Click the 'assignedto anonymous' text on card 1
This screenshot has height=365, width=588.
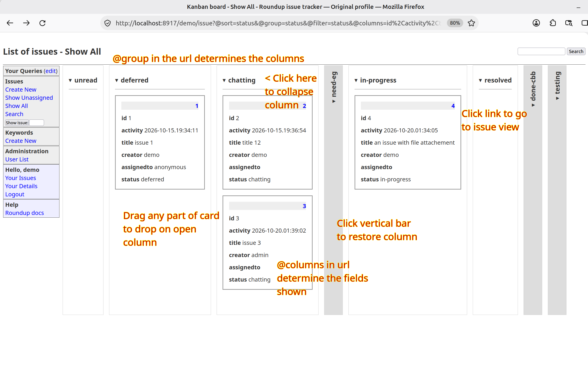[154, 167]
